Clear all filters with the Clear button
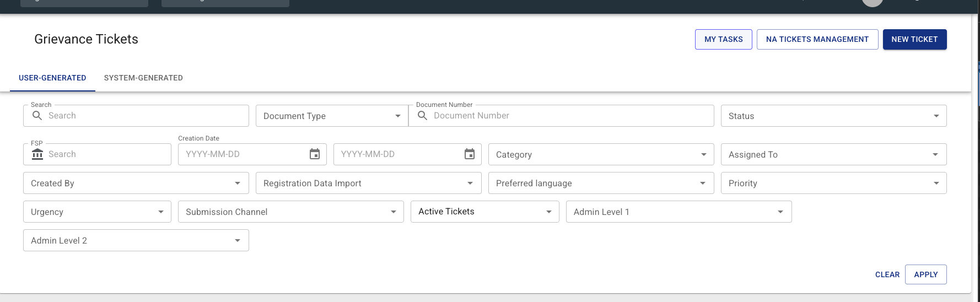The width and height of the screenshot is (980, 302). click(x=887, y=274)
